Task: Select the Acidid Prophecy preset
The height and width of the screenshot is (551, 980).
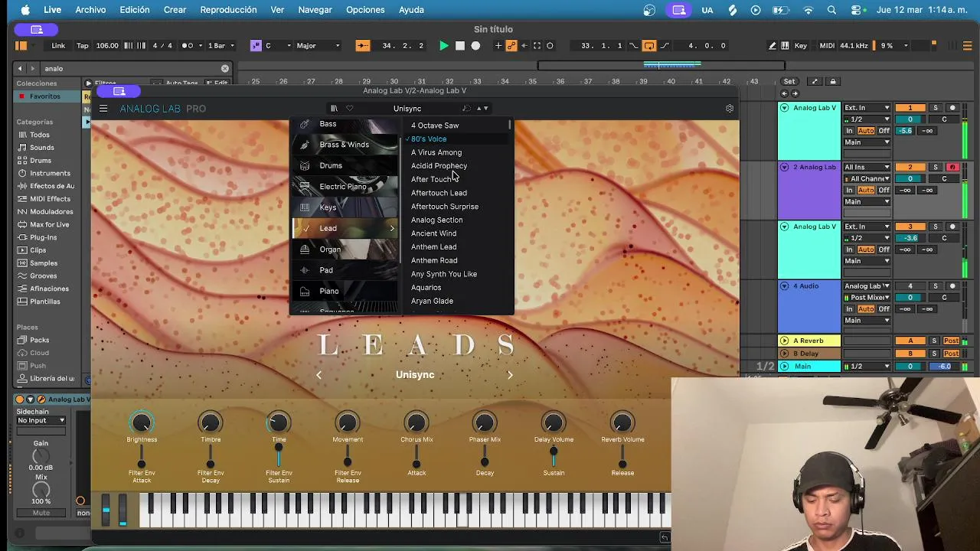Action: pyautogui.click(x=439, y=166)
